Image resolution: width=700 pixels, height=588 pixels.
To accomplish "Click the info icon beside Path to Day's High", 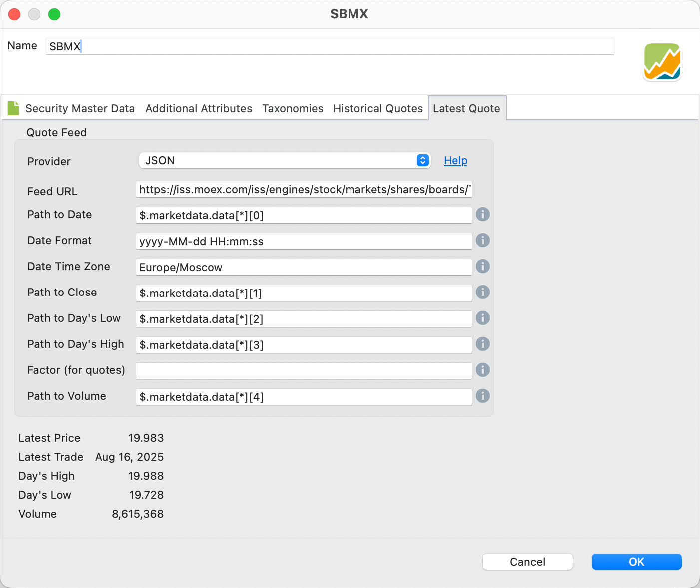I will pyautogui.click(x=483, y=344).
